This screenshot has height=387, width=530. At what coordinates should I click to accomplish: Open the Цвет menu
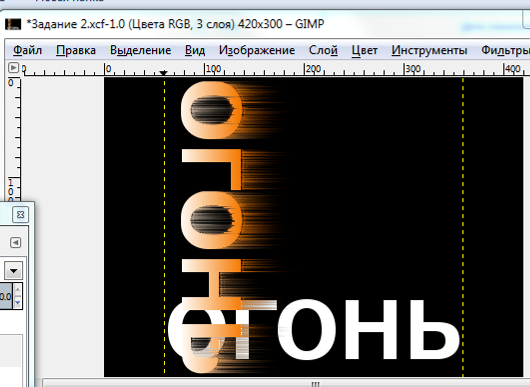pos(364,50)
